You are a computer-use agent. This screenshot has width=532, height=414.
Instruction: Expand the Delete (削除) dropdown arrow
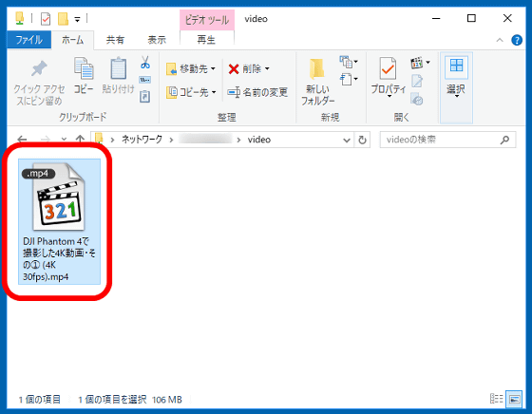[x=267, y=68]
